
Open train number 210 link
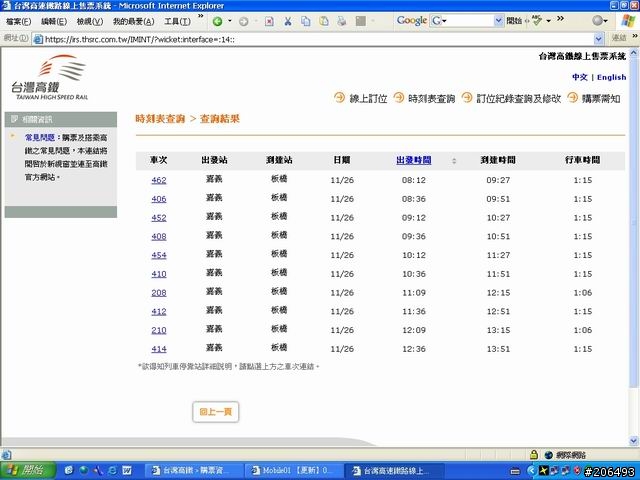tap(159, 330)
